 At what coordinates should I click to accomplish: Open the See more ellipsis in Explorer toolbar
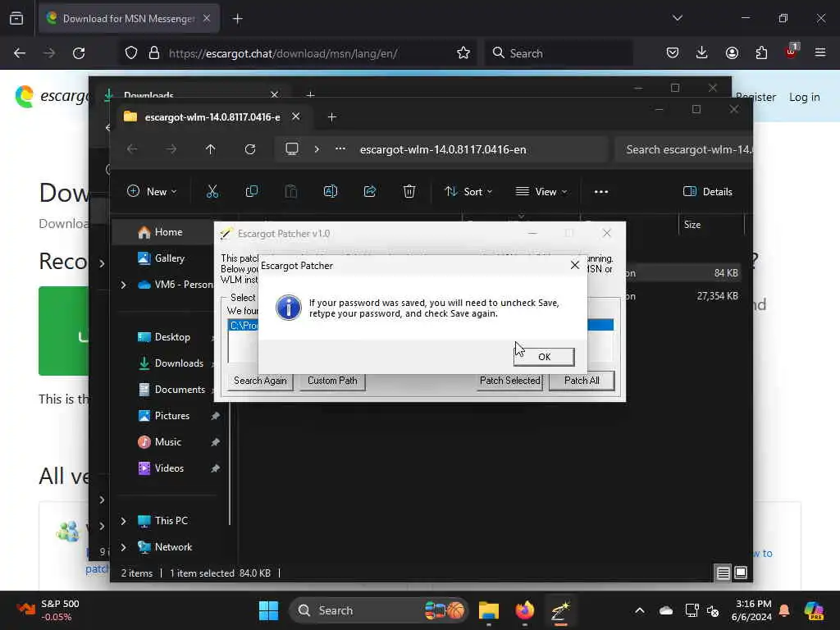tap(601, 191)
